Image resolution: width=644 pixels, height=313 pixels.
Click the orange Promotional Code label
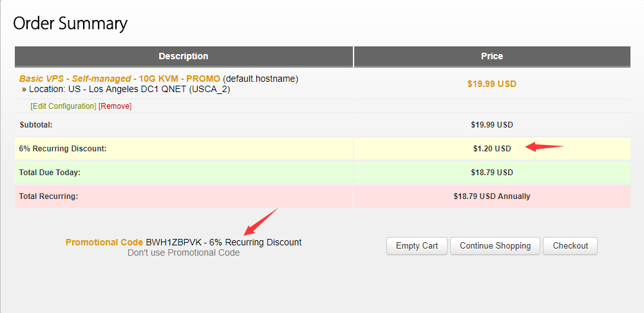(x=104, y=242)
